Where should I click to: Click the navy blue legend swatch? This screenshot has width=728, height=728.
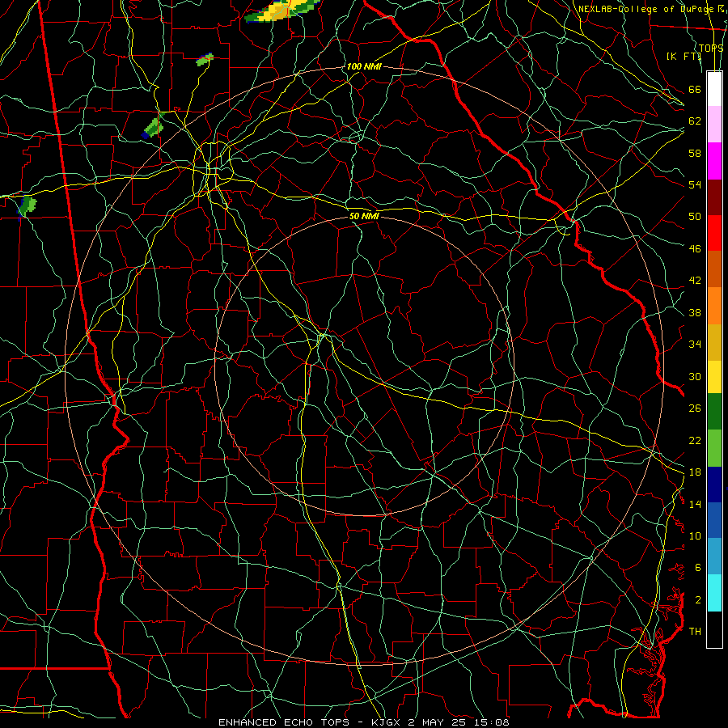714,485
